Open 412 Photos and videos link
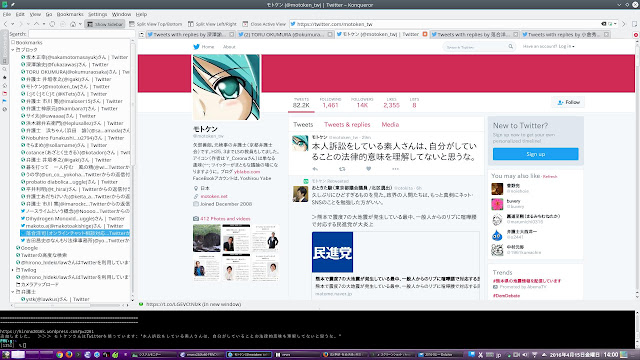Viewport: 640px width, 360px height. point(225,219)
